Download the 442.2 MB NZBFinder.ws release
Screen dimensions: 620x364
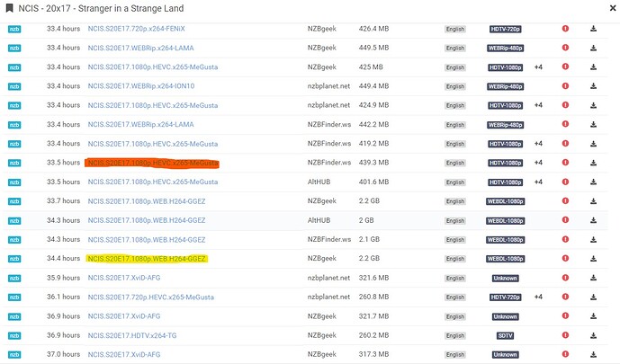(594, 124)
